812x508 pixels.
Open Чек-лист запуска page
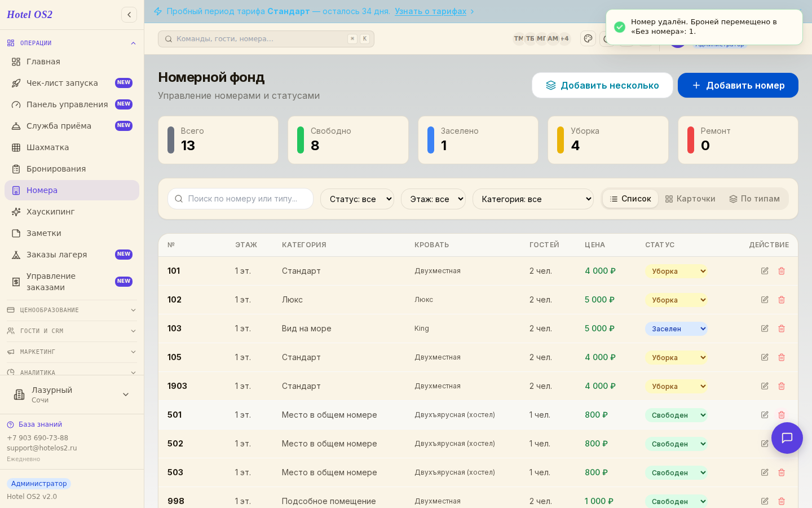[x=72, y=83]
